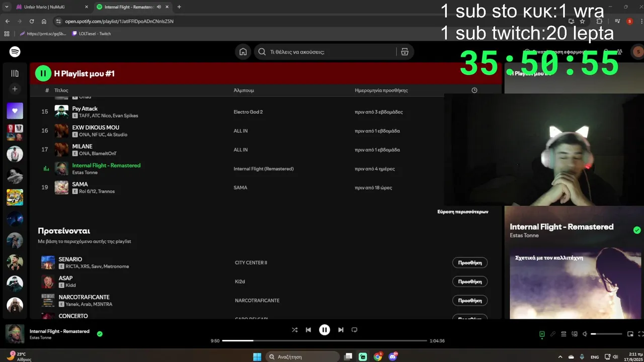Toggle the Now Playing view icon
The width and height of the screenshot is (644, 362).
(542, 334)
